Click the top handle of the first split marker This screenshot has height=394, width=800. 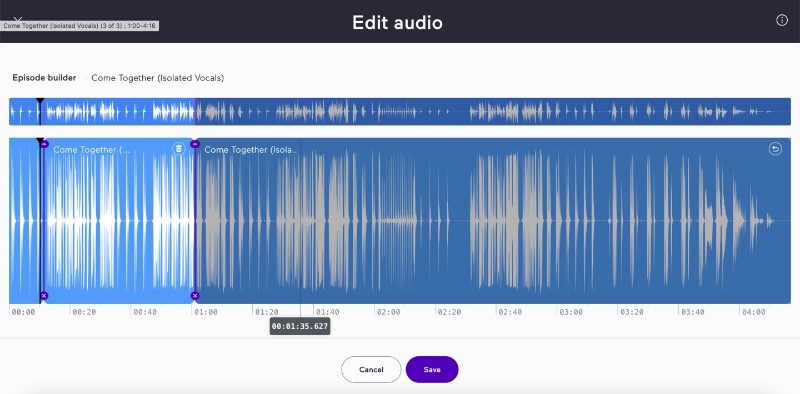click(44, 144)
